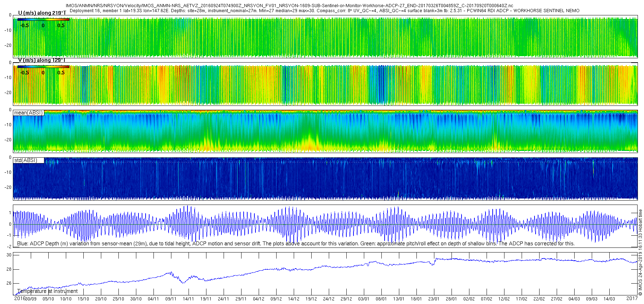
Task: Click the '13/01' date tick label
Action: tap(399, 299)
